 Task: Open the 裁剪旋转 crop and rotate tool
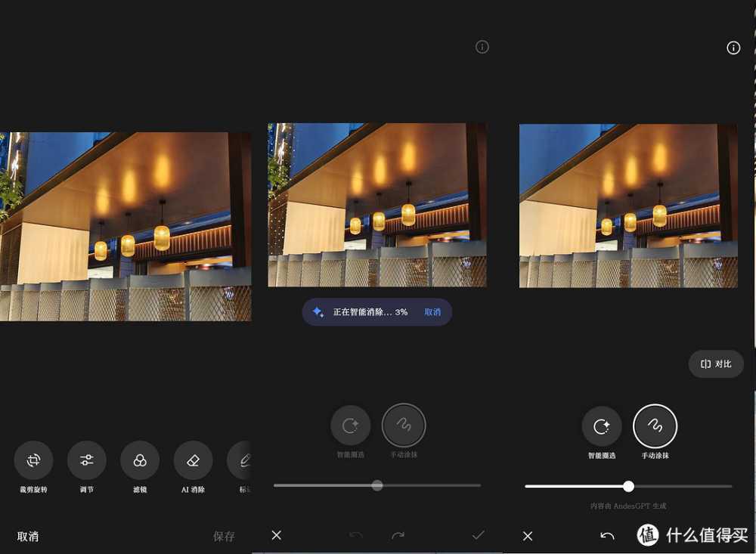pyautogui.click(x=33, y=460)
